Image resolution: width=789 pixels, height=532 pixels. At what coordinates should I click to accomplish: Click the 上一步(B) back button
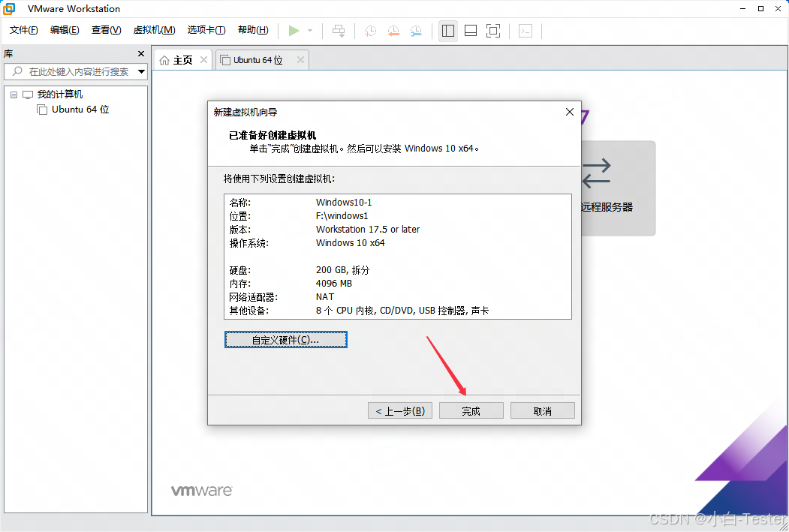[x=401, y=410]
